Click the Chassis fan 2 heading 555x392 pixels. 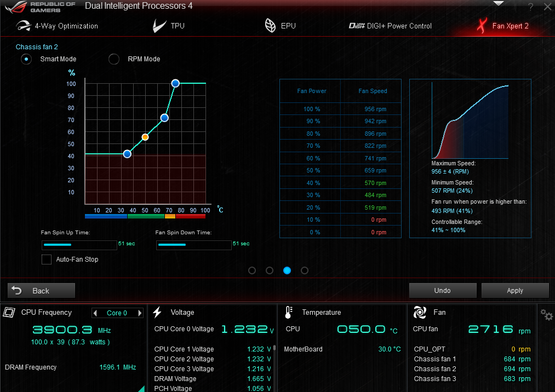37,47
